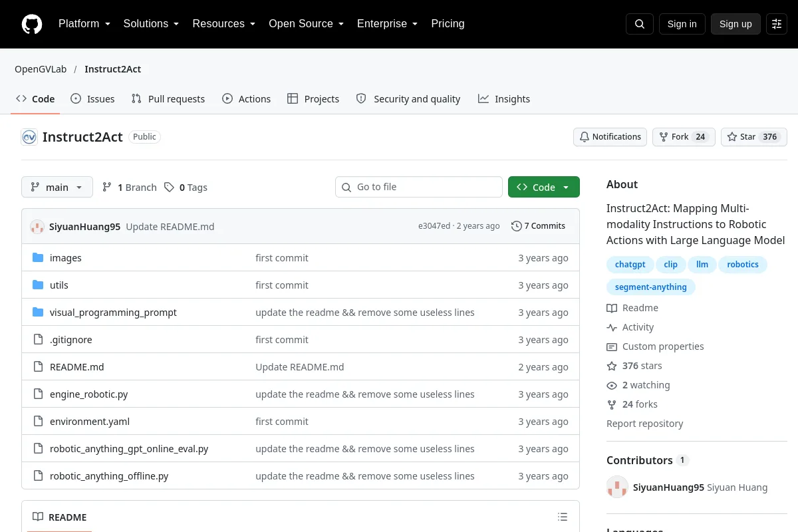Select the Code tab

coord(35,99)
